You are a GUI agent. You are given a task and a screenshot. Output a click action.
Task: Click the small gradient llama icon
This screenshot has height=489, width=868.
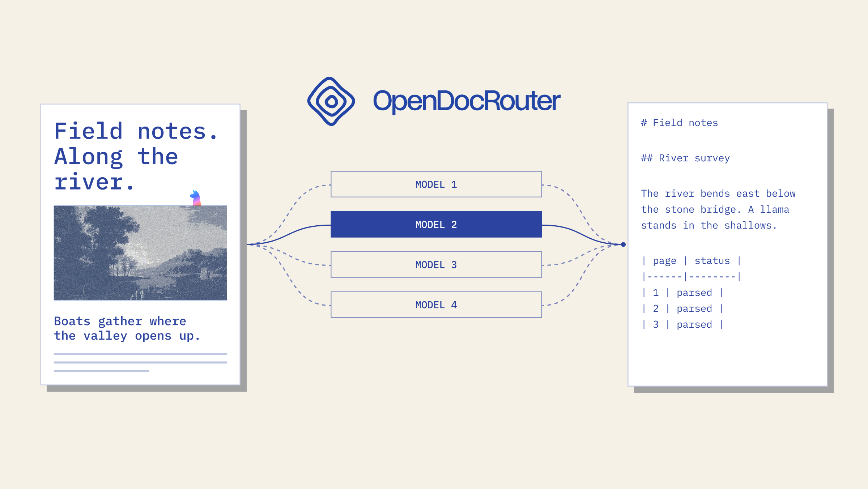[196, 198]
